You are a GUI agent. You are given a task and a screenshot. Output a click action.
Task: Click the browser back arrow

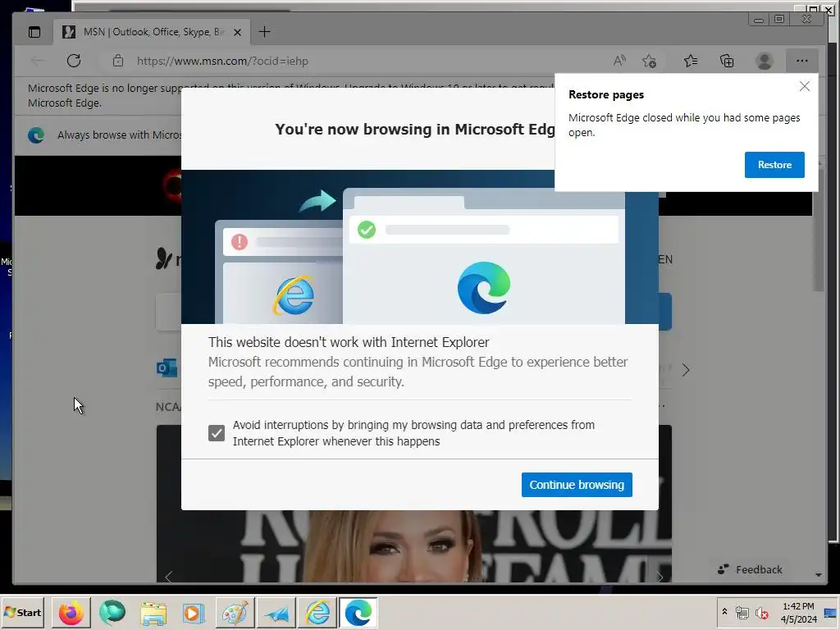[38, 61]
